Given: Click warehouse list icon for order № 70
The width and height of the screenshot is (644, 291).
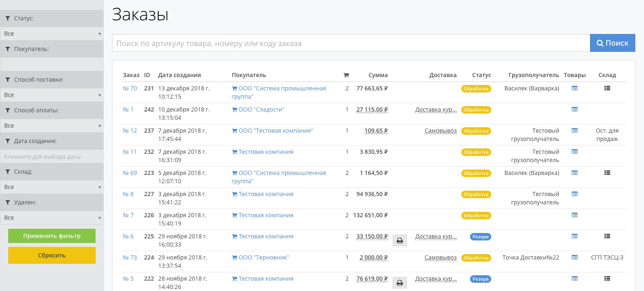Looking at the screenshot, I should [x=607, y=88].
